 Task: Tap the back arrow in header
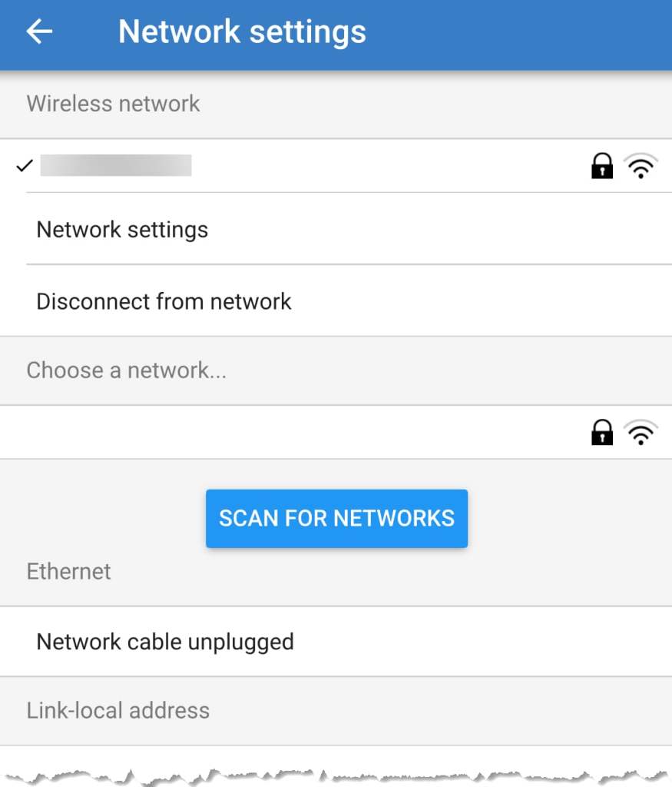tap(39, 32)
